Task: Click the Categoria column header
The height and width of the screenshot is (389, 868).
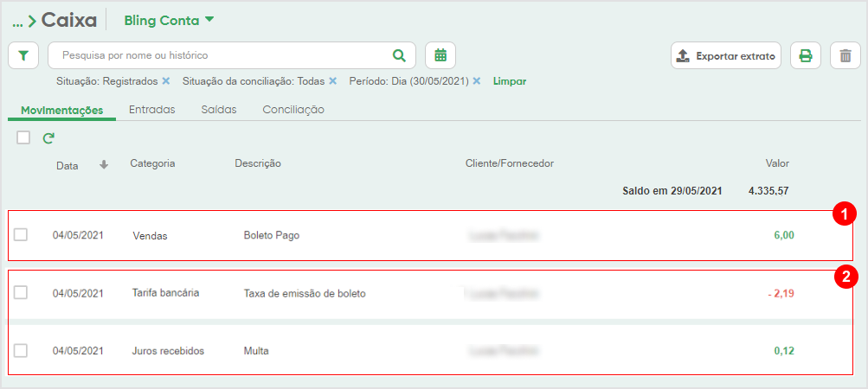Action: pyautogui.click(x=153, y=163)
